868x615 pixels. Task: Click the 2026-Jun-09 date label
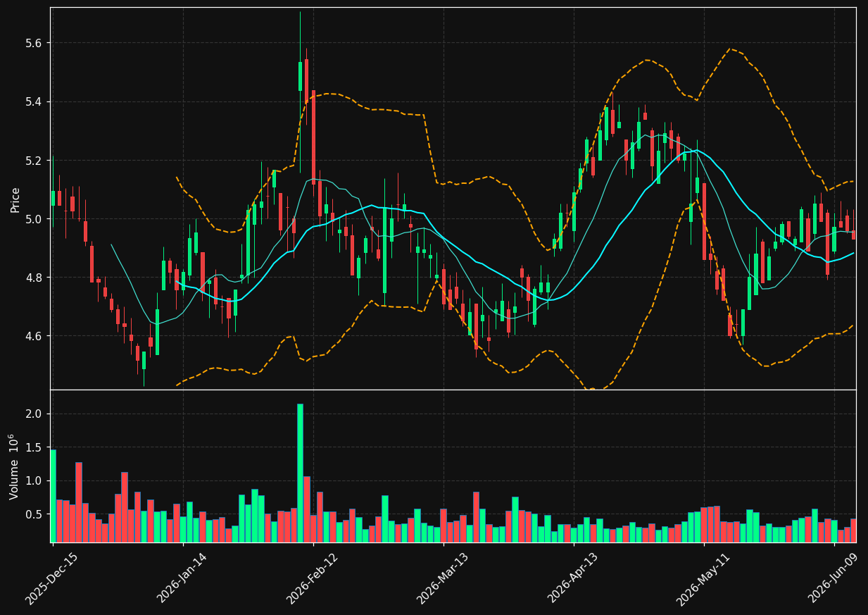[x=834, y=578]
